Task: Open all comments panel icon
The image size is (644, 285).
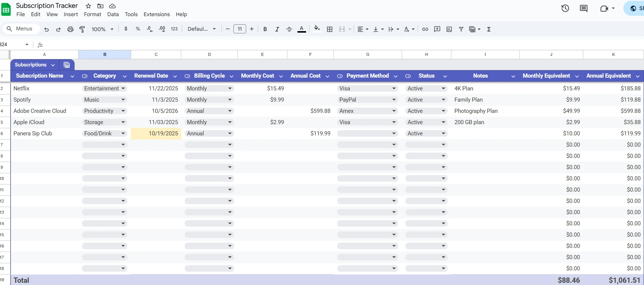Action: pos(584,8)
